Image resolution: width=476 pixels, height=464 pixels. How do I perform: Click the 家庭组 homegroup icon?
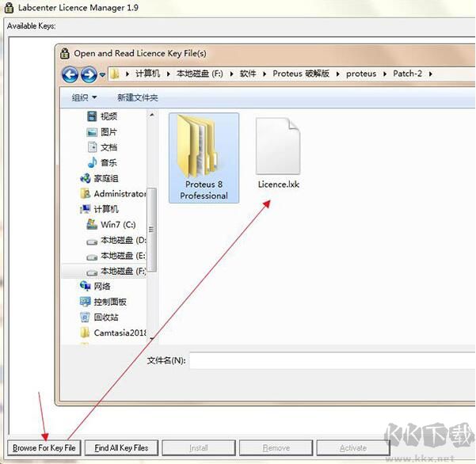pos(86,178)
